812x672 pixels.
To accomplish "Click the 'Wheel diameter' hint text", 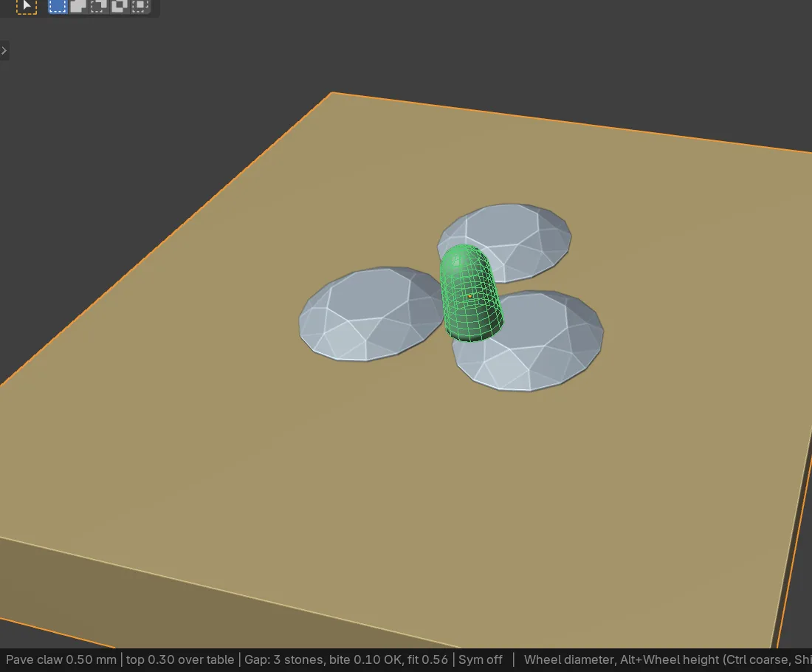I will (568, 659).
